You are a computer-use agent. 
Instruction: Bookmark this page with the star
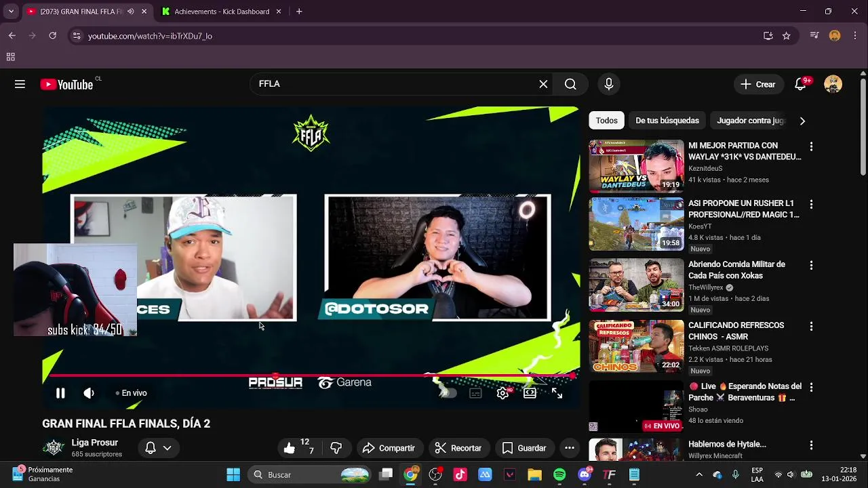click(x=786, y=36)
